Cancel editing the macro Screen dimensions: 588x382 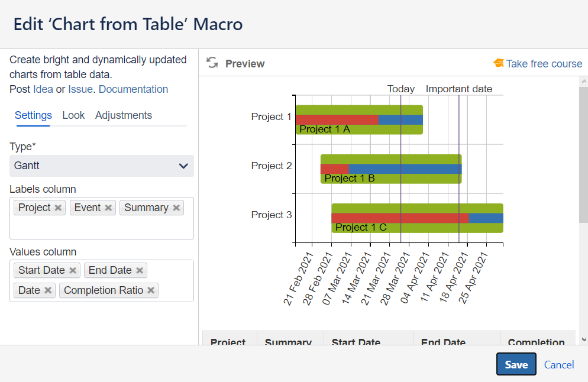(559, 364)
